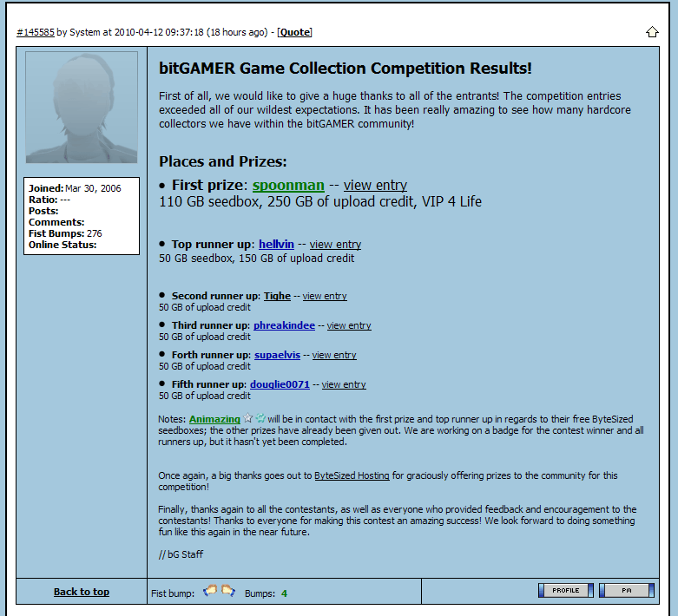This screenshot has height=616, width=678.
Task: Click the 'Places and Prizes:' heading
Action: click(223, 161)
